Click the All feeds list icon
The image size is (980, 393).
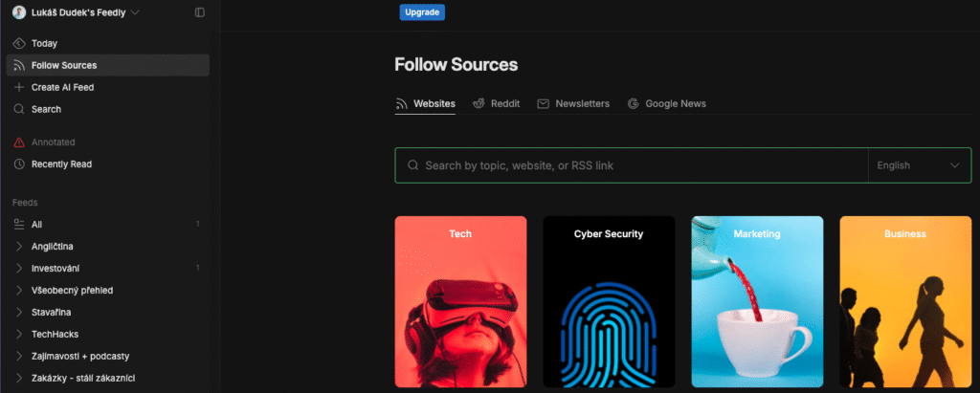19,225
